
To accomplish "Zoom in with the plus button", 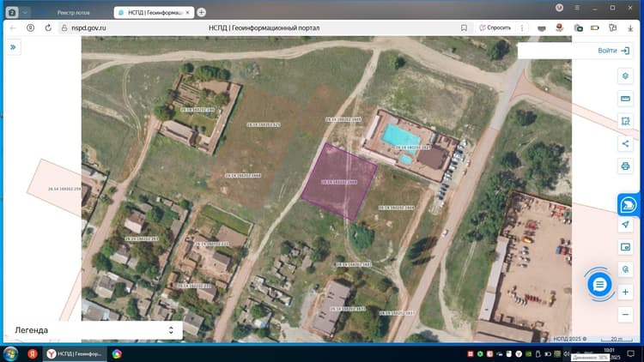I will click(x=625, y=293).
